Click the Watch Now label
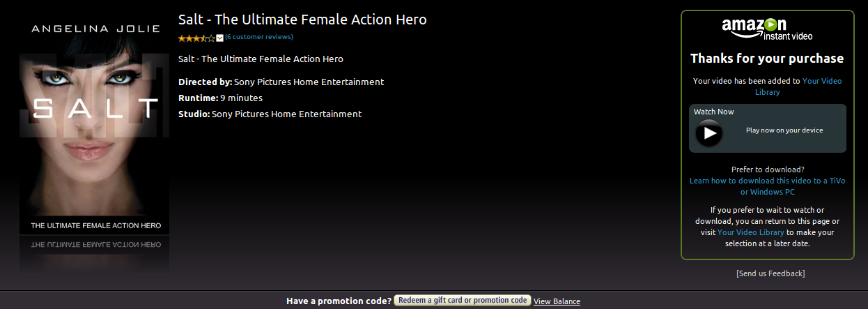Screen dimensions: 868x309 click(x=714, y=112)
